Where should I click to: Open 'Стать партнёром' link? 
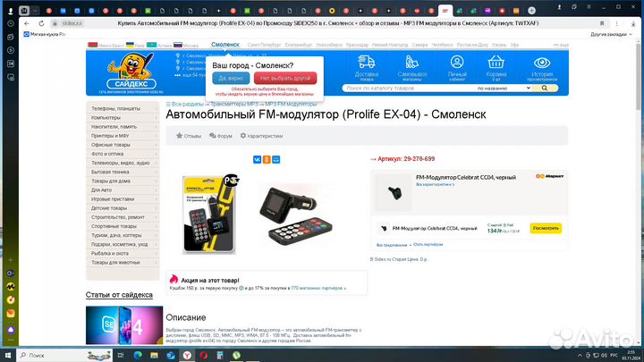[428, 245]
